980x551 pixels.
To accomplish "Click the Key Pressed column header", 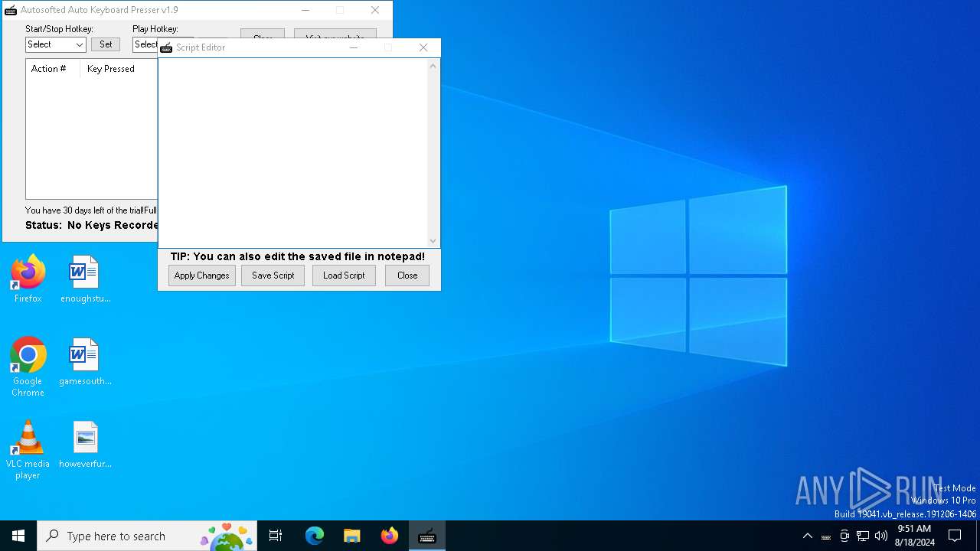I will pos(119,69).
